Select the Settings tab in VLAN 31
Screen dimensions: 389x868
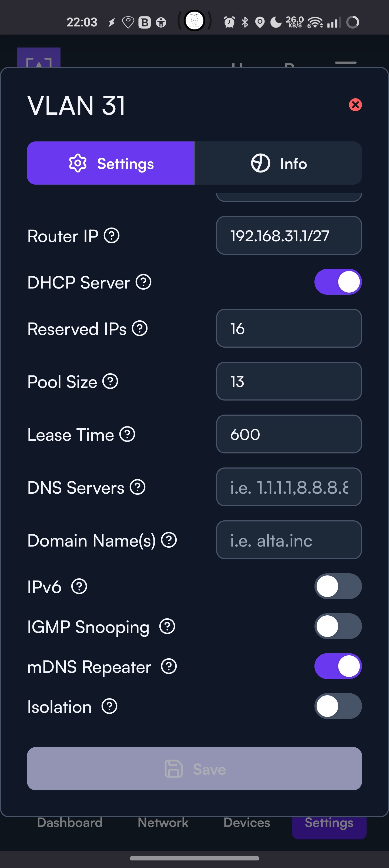coord(111,163)
